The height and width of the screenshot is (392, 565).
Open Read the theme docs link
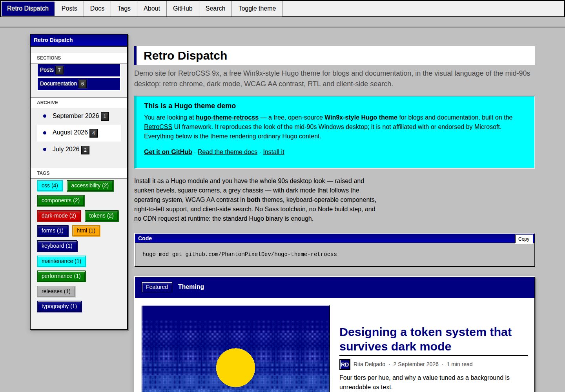pos(228,152)
